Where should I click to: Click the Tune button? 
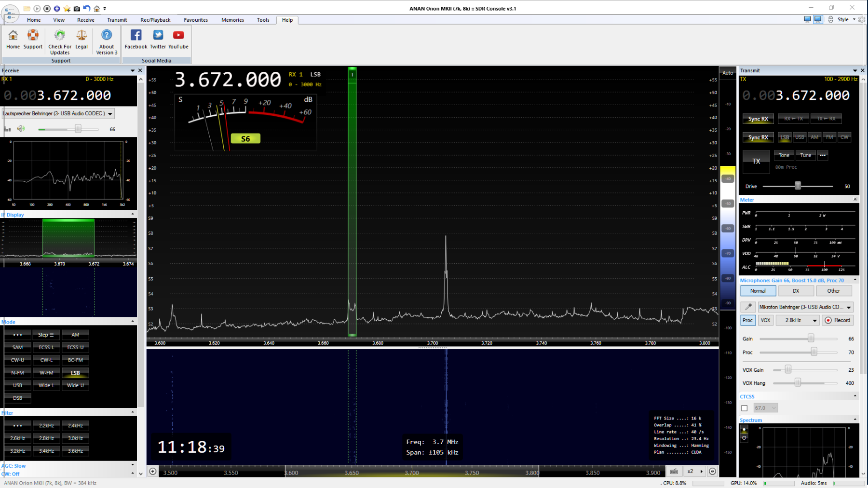(805, 155)
